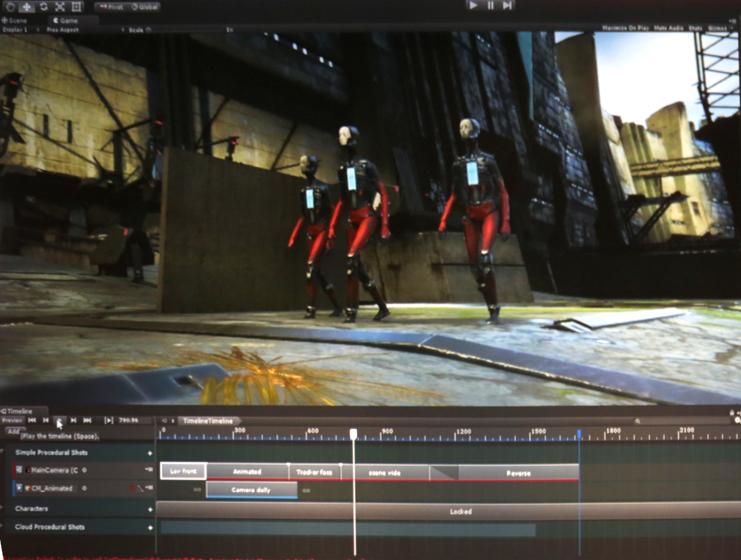Image resolution: width=741 pixels, height=560 pixels.
Task: Step one frame forward in editor
Action: coord(507,5)
